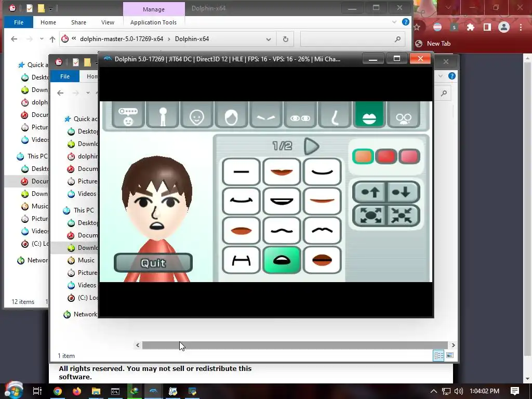Open Explorer help icon
532x399 pixels.
click(405, 22)
